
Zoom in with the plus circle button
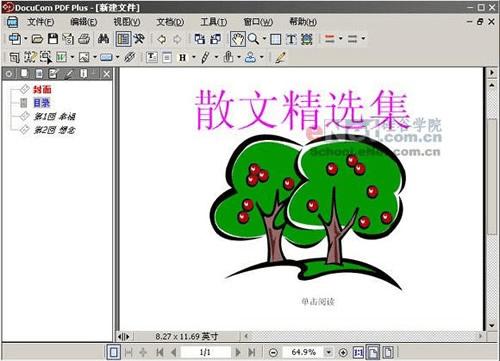(343, 352)
